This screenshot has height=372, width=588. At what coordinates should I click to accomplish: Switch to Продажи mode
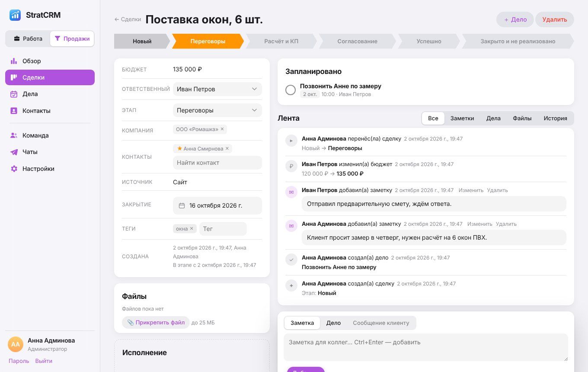(x=72, y=38)
